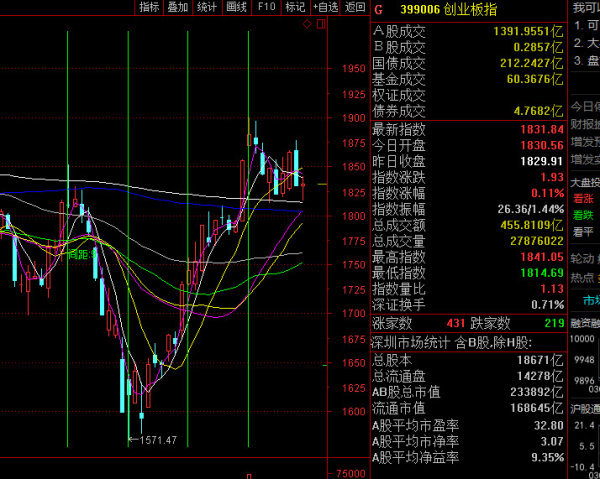Select the 涨家数 count 431

click(x=455, y=323)
